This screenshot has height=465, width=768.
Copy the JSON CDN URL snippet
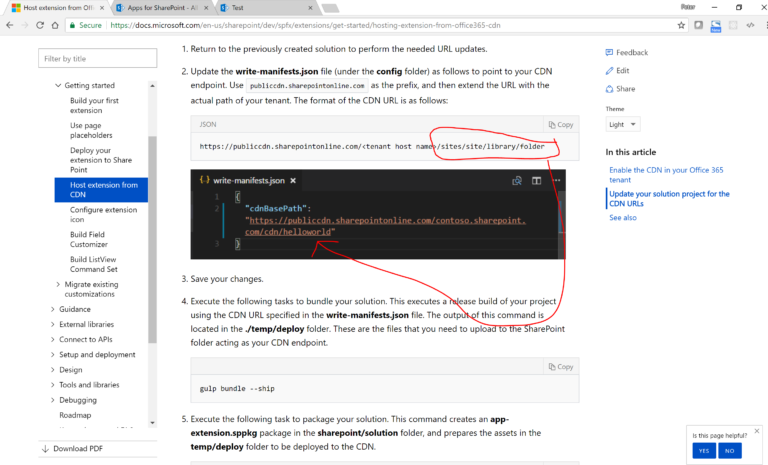click(x=561, y=124)
